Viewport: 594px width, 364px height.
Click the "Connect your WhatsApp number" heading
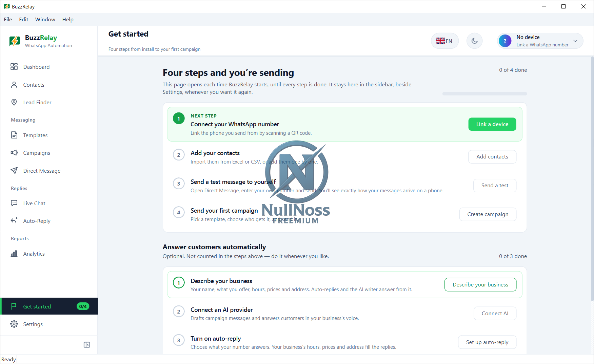(235, 124)
